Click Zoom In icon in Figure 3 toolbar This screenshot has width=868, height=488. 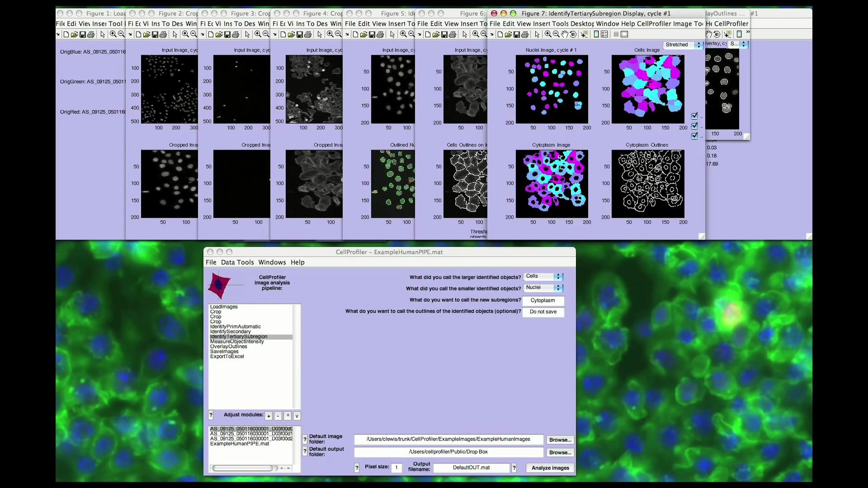258,34
